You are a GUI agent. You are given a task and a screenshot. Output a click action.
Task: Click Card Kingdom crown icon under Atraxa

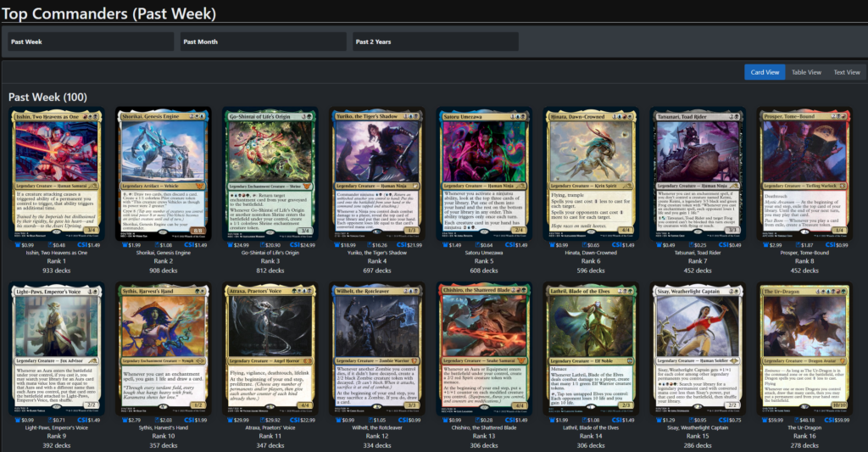click(x=230, y=420)
